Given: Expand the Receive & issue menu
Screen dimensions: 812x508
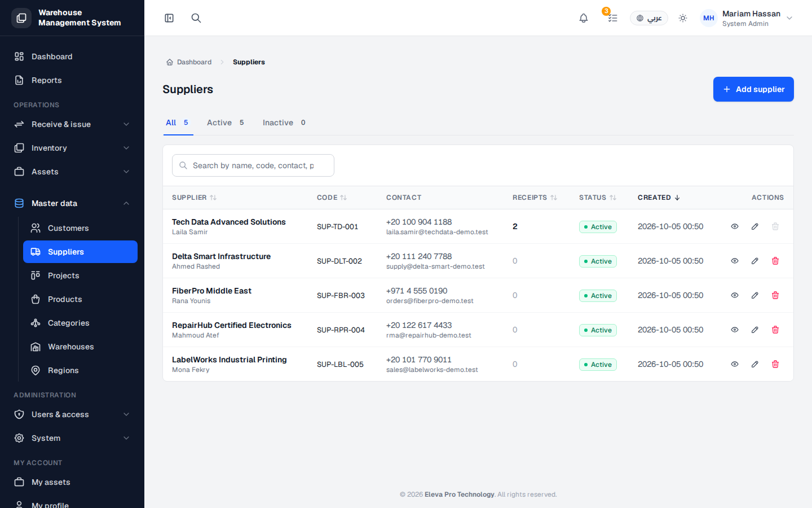Looking at the screenshot, I should (x=72, y=124).
